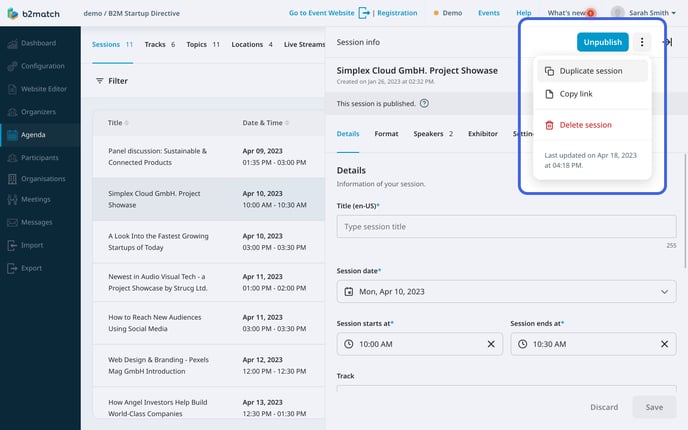This screenshot has width=688, height=430.
Task: Clear the session end time
Action: (x=664, y=344)
